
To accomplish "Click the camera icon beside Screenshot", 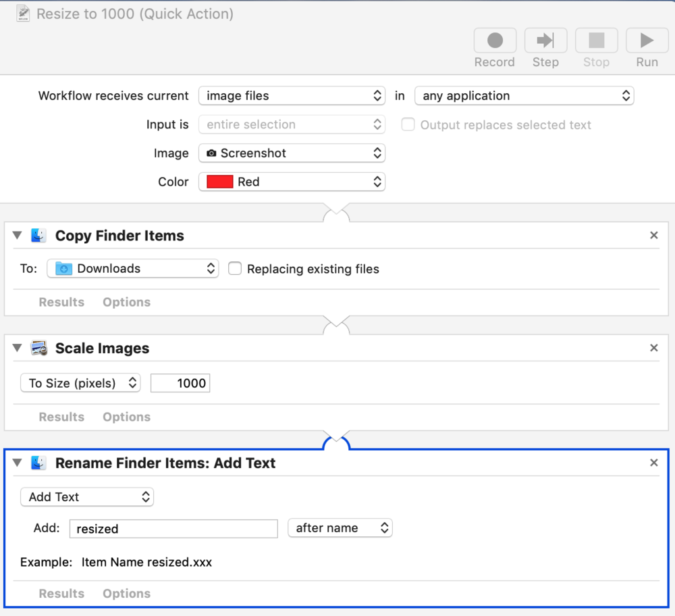I will pyautogui.click(x=211, y=153).
